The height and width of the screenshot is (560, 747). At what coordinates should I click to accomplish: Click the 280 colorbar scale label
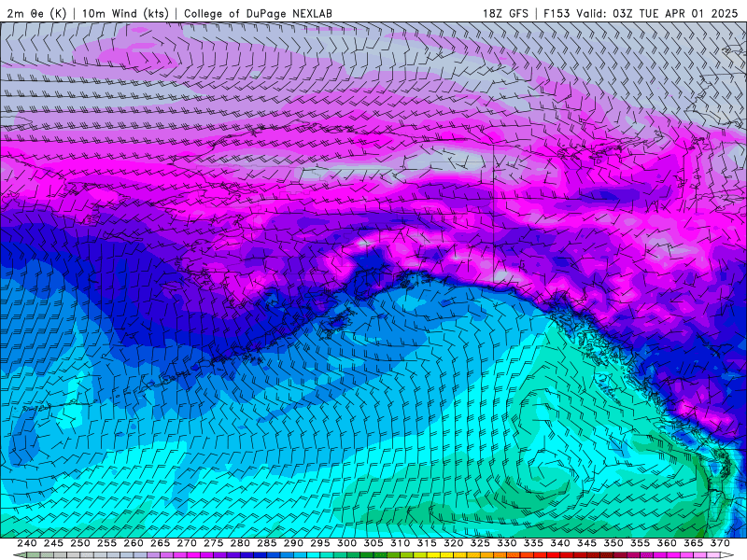click(240, 543)
